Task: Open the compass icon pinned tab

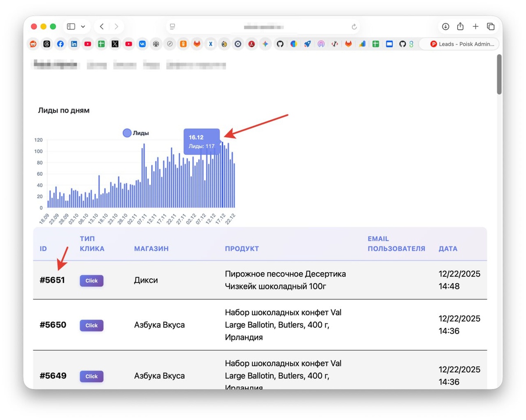Action: pos(170,44)
